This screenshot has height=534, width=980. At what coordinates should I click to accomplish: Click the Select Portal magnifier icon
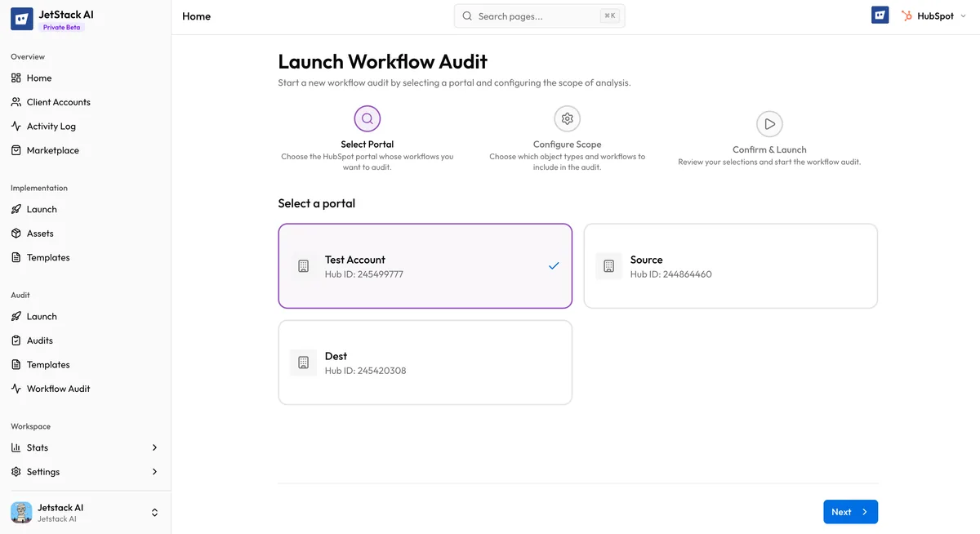point(367,118)
